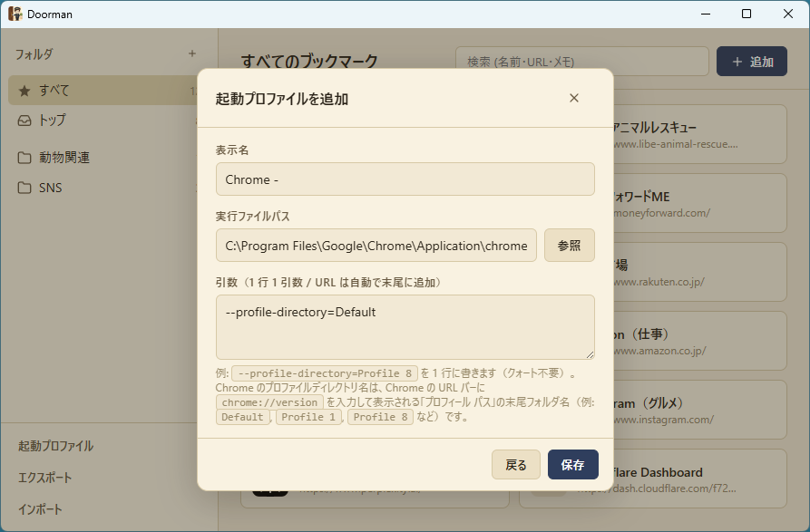The width and height of the screenshot is (810, 532).
Task: Click the folder icon beside 動物関連
Action: pyautogui.click(x=24, y=158)
